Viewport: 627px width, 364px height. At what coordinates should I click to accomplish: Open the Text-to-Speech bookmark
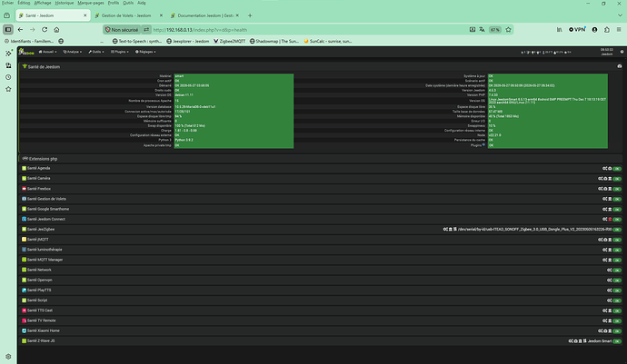pyautogui.click(x=137, y=41)
